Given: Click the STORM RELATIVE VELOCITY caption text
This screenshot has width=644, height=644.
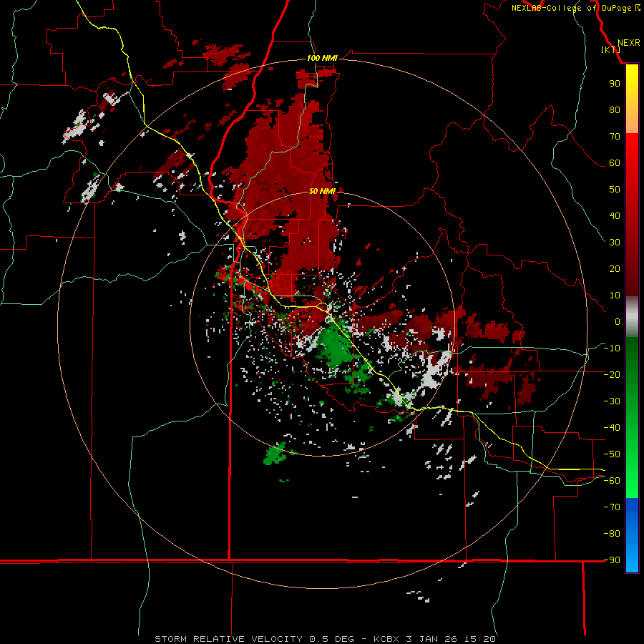Looking at the screenshot, I should click(x=228, y=639).
